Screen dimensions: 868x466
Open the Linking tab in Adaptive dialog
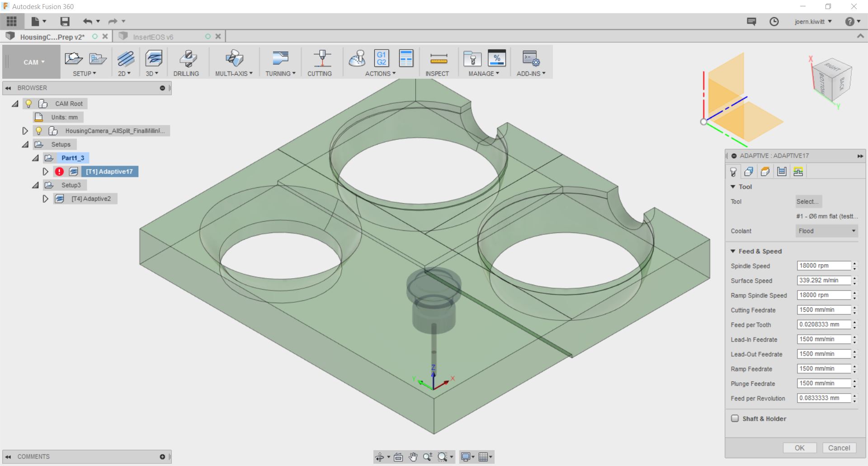[798, 171]
